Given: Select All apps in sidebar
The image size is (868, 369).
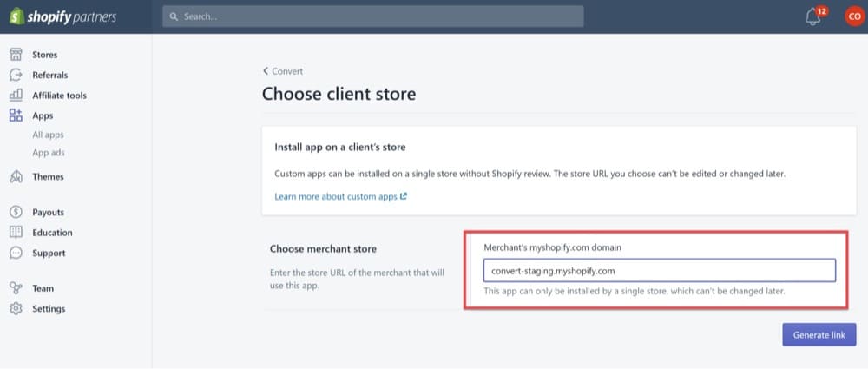Looking at the screenshot, I should tap(48, 135).
